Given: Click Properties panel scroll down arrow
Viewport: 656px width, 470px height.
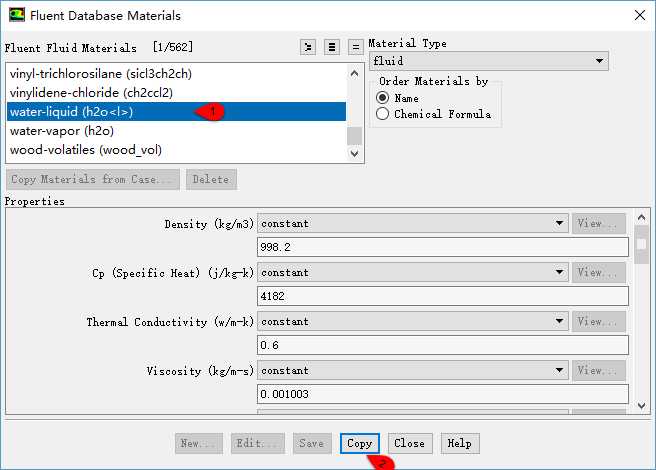Looking at the screenshot, I should coord(641,405).
